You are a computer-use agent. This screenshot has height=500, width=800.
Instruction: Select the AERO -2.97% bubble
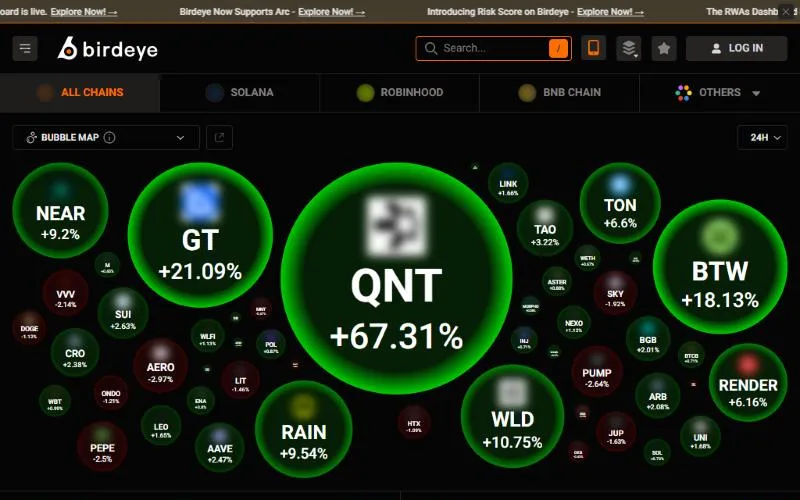[x=160, y=366]
